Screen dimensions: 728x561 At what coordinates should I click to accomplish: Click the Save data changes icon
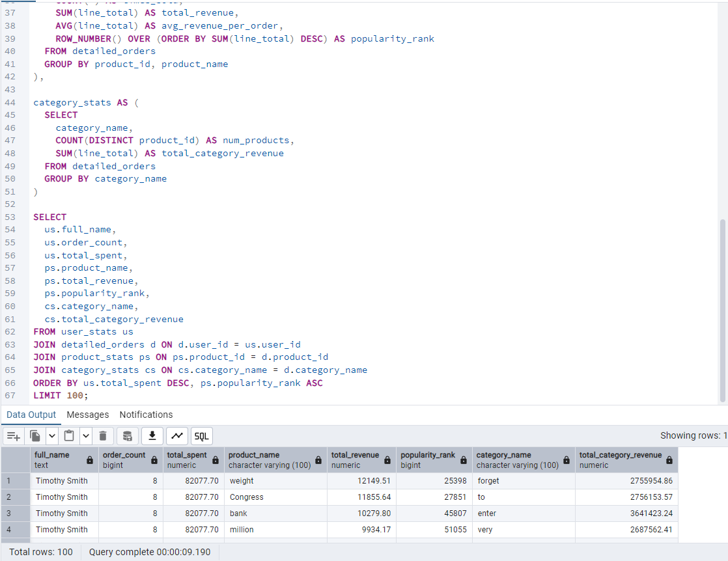tap(128, 436)
